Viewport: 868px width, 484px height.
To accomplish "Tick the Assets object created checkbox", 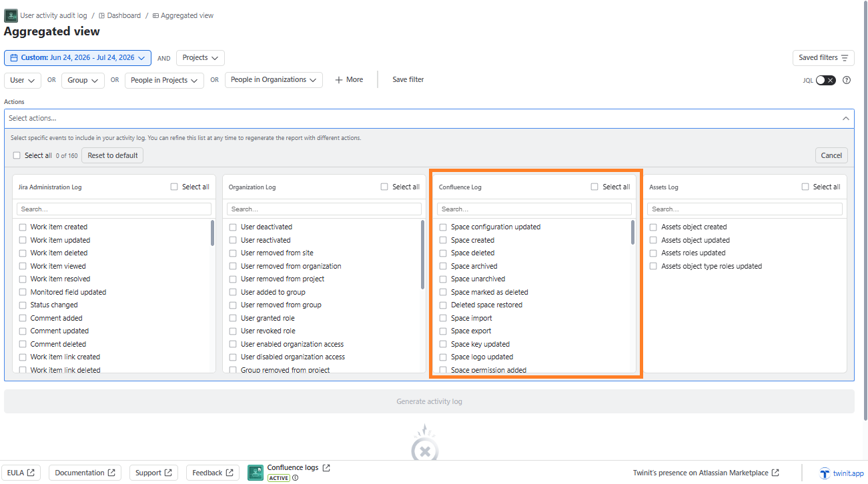I will click(x=653, y=227).
